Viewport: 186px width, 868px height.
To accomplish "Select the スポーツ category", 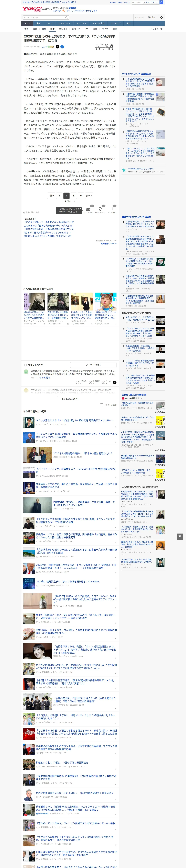I will [76, 29].
